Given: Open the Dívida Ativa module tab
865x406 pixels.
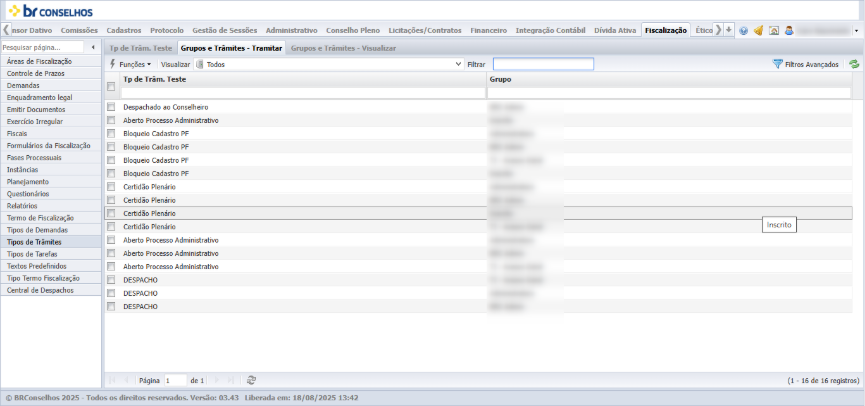Looking at the screenshot, I should 615,30.
